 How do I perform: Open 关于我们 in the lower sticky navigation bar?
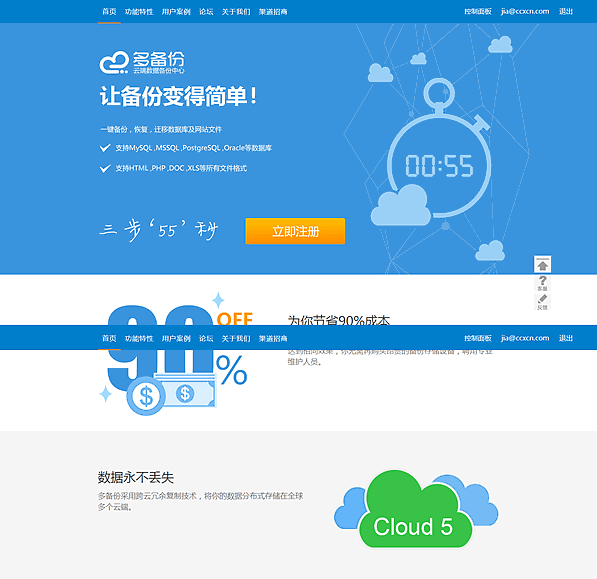(x=236, y=338)
